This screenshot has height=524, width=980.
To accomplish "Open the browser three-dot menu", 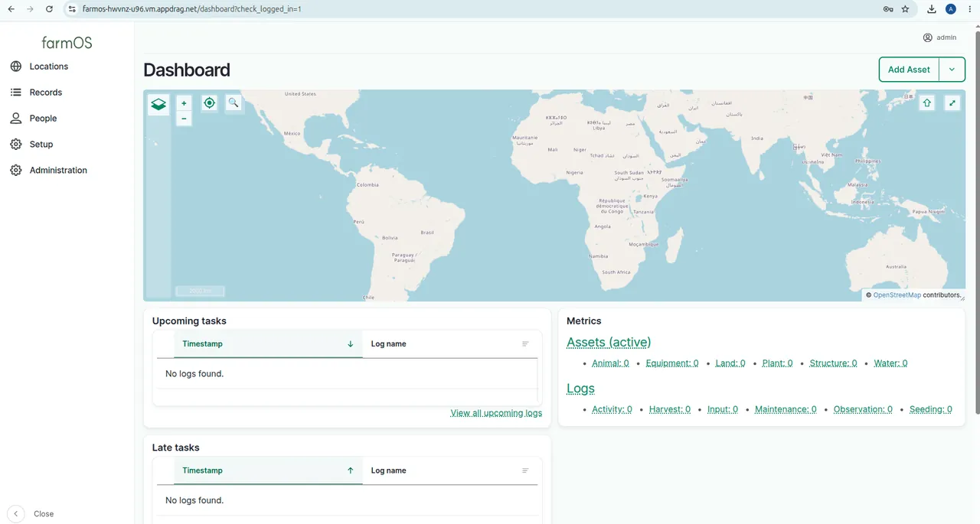I will pyautogui.click(x=970, y=9).
